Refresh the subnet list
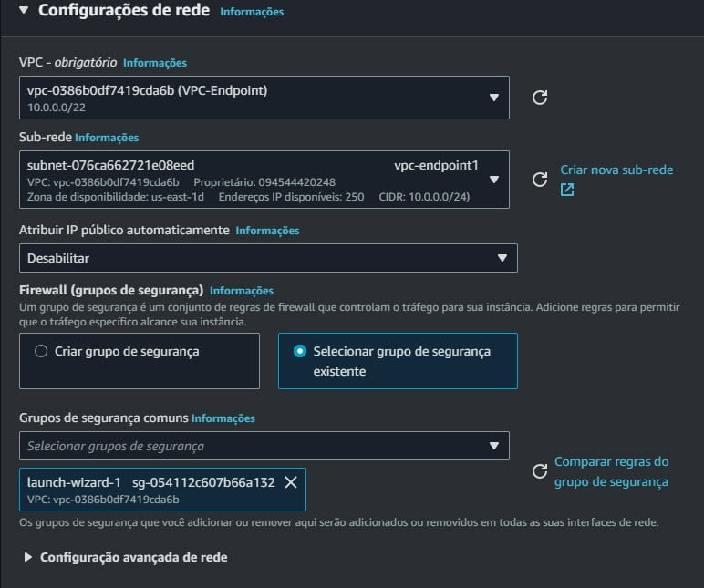 [x=540, y=180]
